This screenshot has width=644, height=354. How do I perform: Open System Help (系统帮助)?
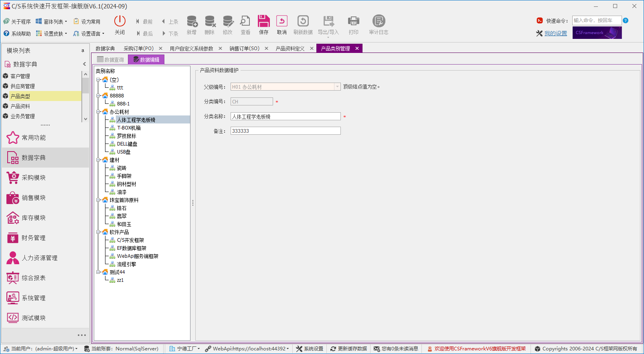click(x=17, y=34)
